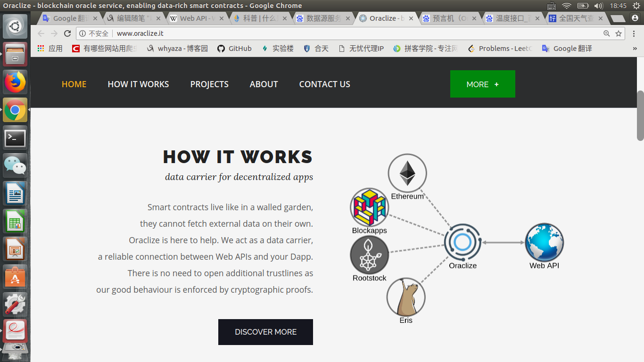Click the Google Chrome launcher icon
Image resolution: width=644 pixels, height=362 pixels.
(15, 110)
